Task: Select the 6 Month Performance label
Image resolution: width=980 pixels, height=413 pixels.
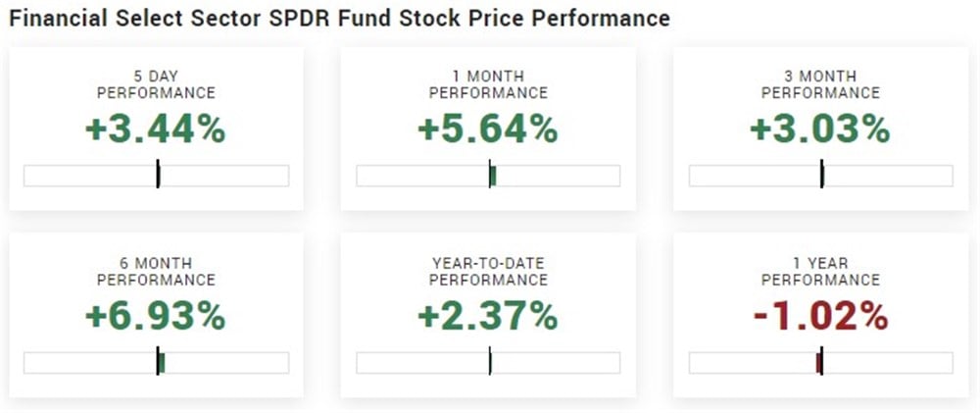Action: pos(156,272)
